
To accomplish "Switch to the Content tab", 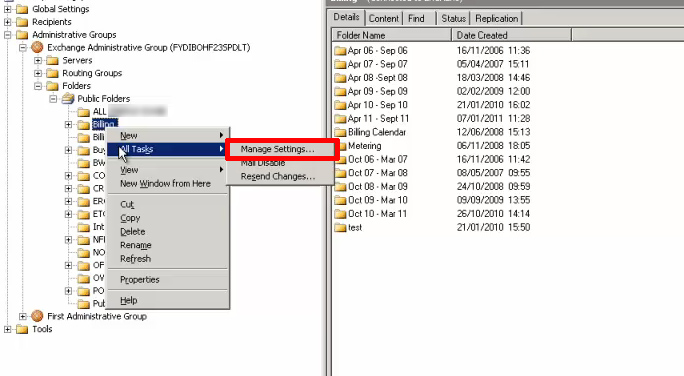I will pyautogui.click(x=383, y=18).
